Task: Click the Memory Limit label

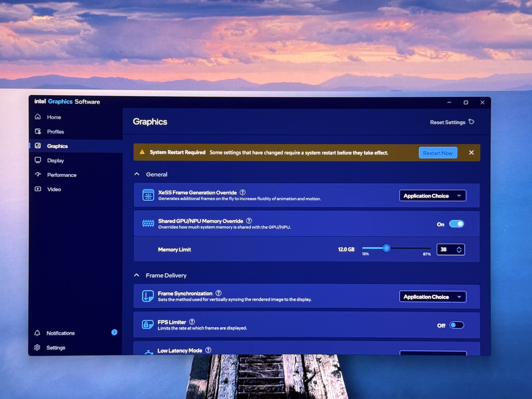Action: coord(175,249)
